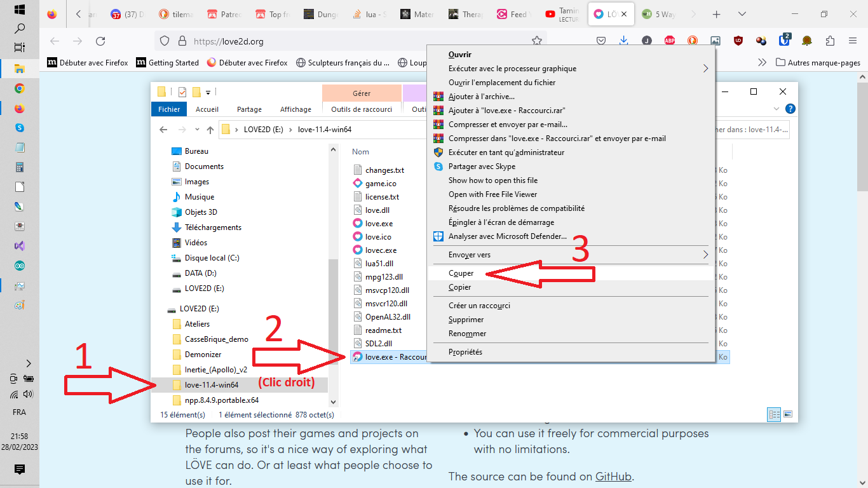Open Visual Studio from the taskbar
Viewport: 868px width, 488px height.
[x=19, y=246]
